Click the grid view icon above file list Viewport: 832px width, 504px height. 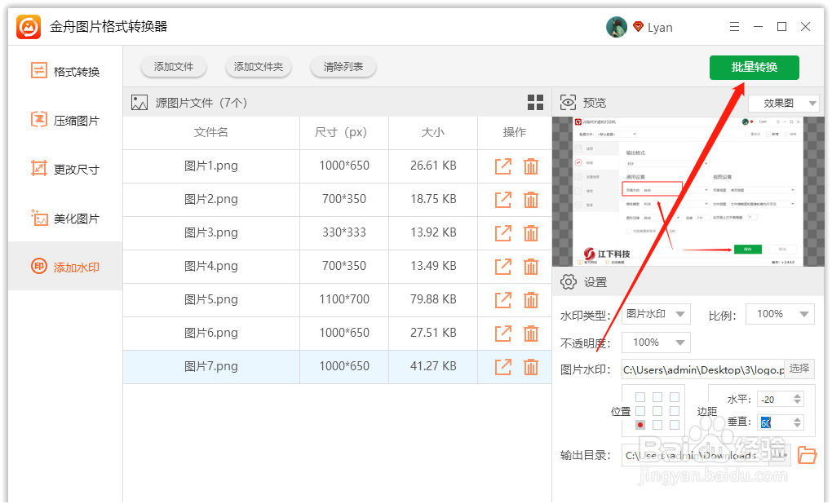pyautogui.click(x=536, y=102)
